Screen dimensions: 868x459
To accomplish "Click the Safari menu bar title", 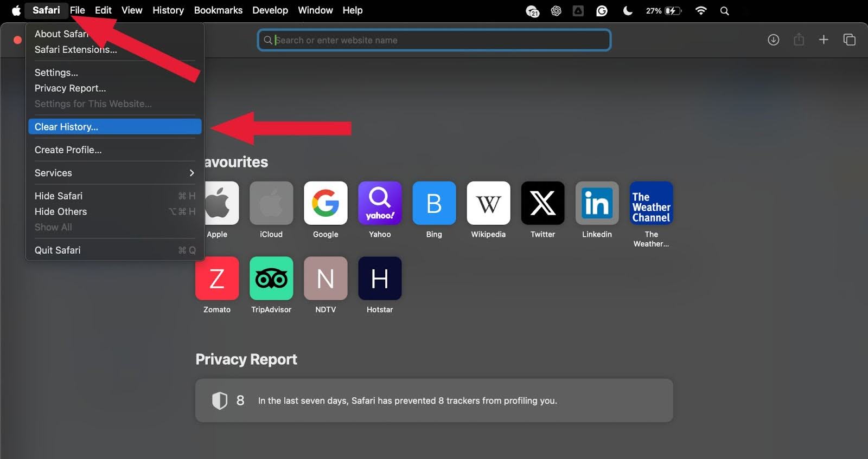I will tap(46, 10).
